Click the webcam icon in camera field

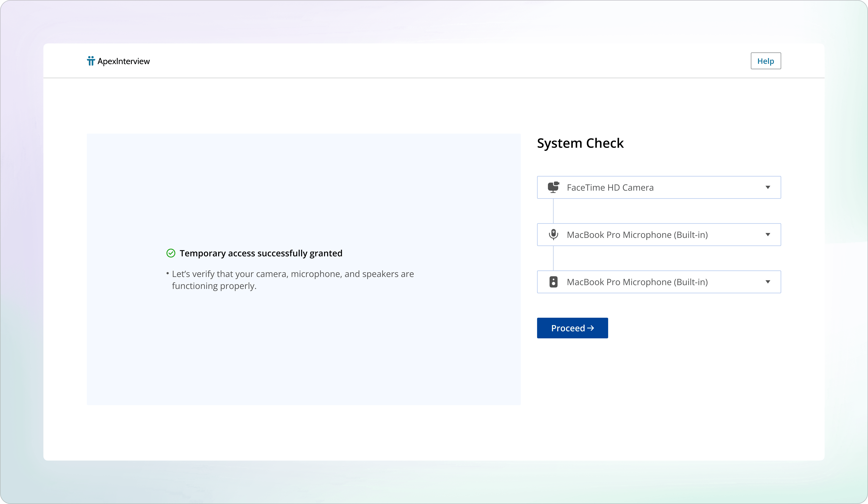coord(553,187)
